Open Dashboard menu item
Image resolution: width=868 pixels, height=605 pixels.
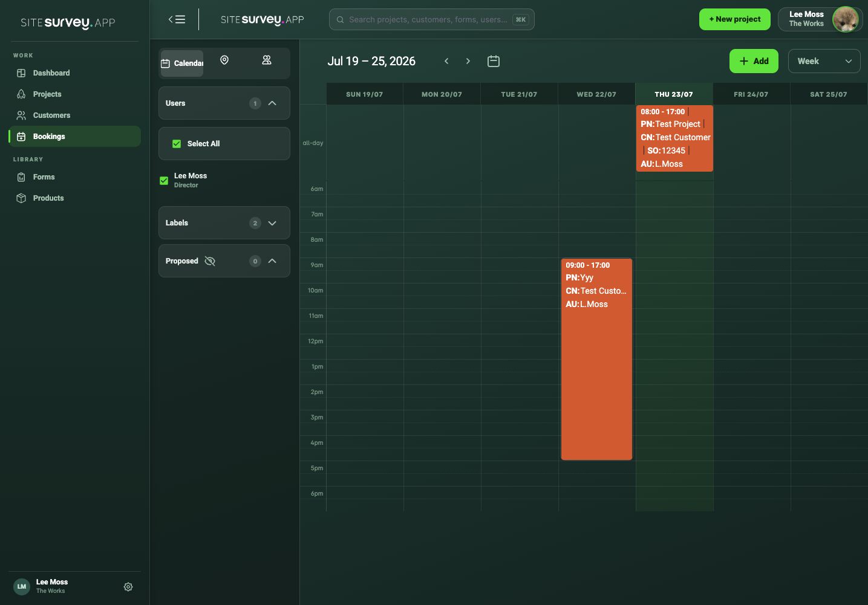75,73
